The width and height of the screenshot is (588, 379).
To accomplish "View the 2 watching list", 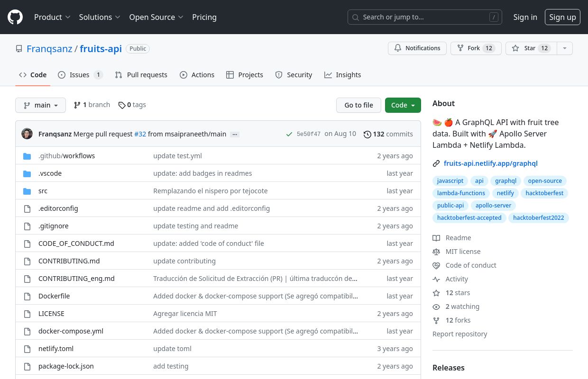I will click(x=456, y=307).
